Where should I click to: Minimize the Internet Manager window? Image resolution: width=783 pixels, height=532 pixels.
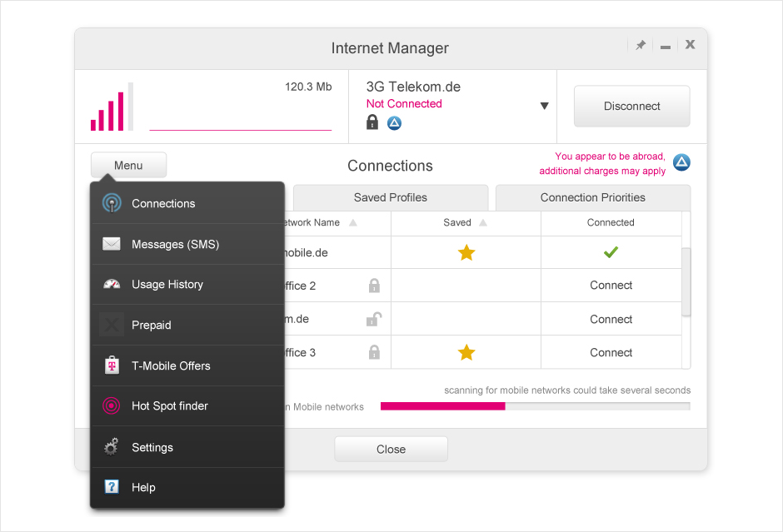(x=666, y=47)
